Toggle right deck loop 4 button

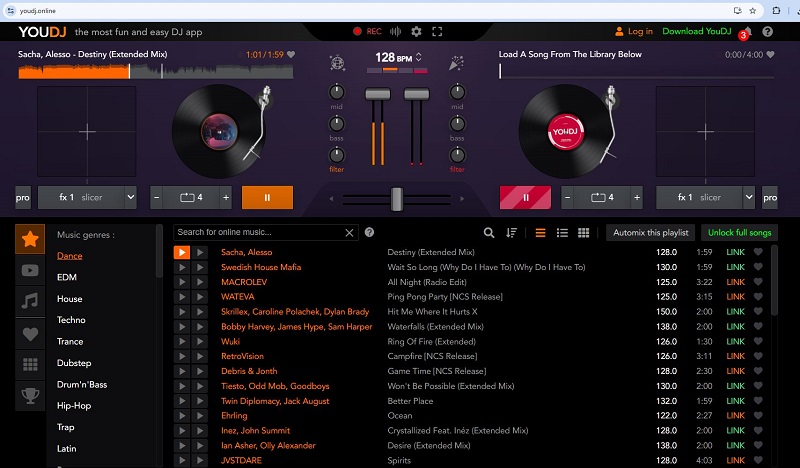(x=603, y=198)
